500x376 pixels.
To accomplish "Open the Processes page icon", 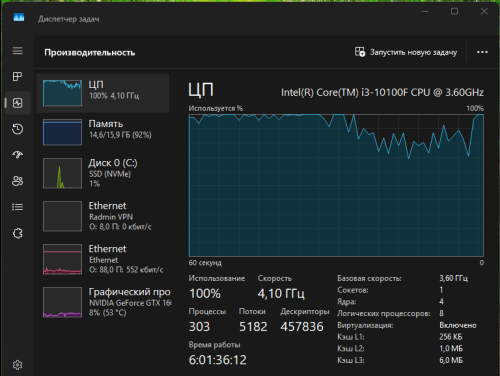I will coord(18,76).
